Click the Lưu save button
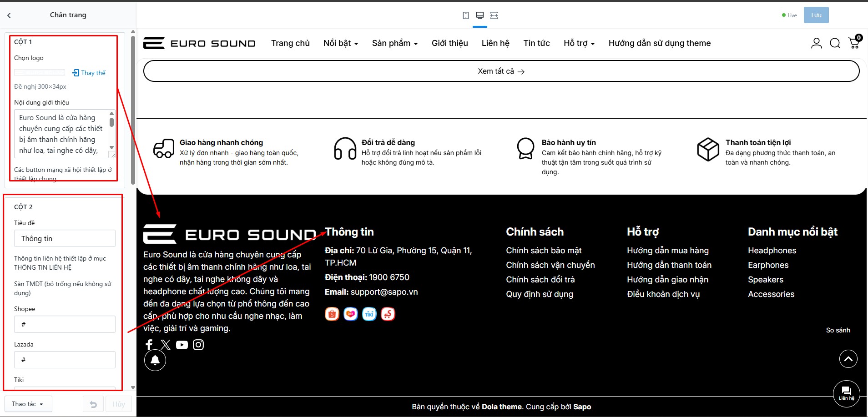868x417 pixels. click(x=816, y=15)
